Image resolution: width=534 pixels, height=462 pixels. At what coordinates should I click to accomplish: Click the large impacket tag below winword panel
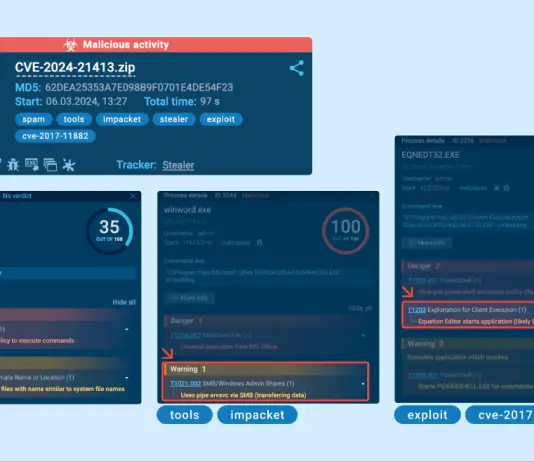pos(257,415)
